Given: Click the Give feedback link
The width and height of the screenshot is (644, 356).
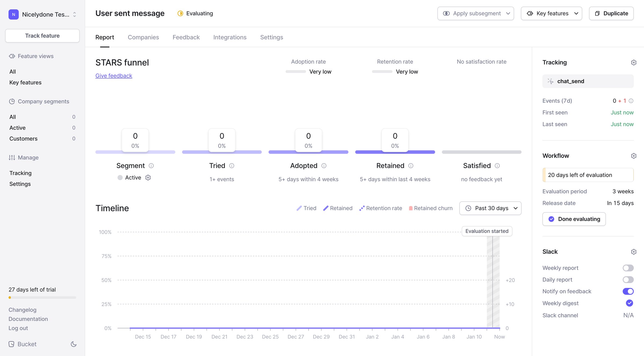Looking at the screenshot, I should coord(114,76).
